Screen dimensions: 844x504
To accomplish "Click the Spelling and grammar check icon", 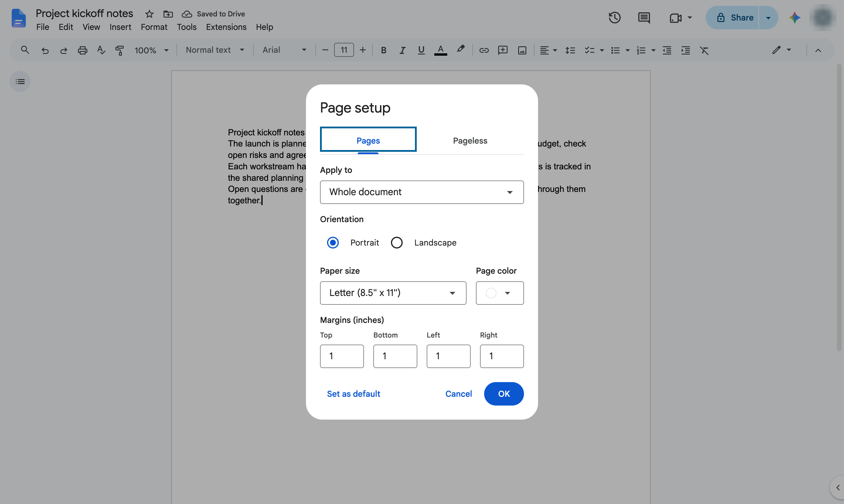I will 101,50.
